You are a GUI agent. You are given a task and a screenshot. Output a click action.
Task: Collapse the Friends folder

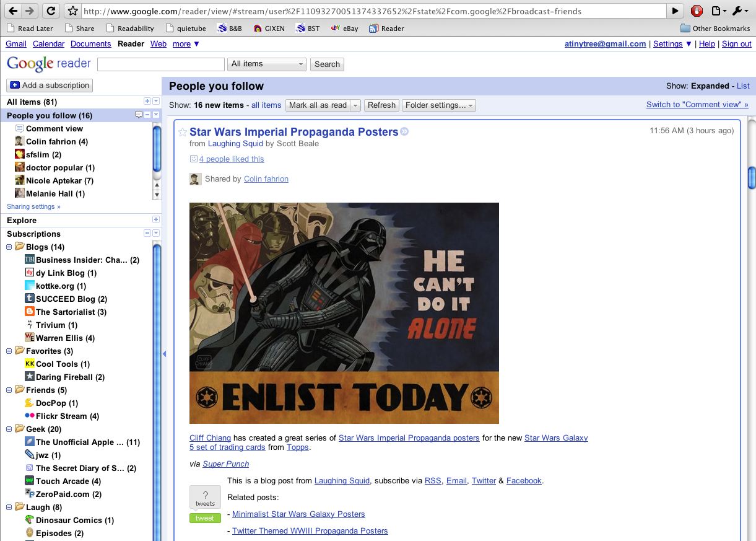9,390
